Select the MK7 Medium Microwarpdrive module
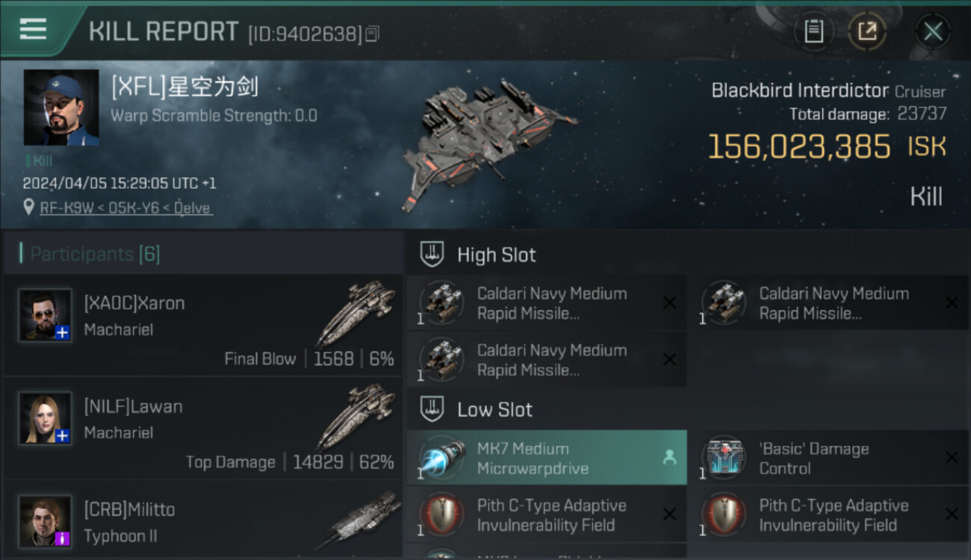 [x=547, y=458]
